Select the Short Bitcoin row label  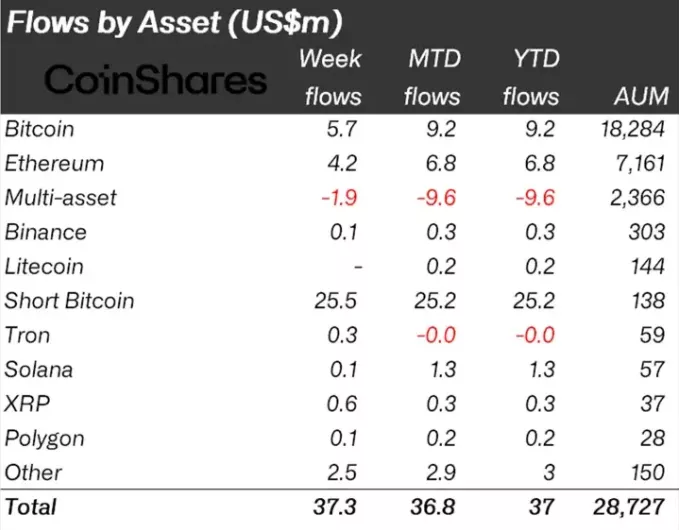69,300
